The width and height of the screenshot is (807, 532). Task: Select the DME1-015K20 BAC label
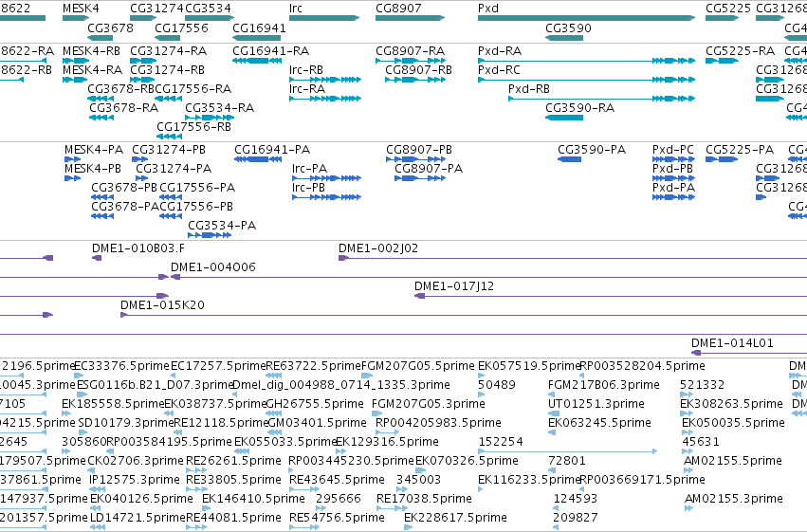click(163, 305)
